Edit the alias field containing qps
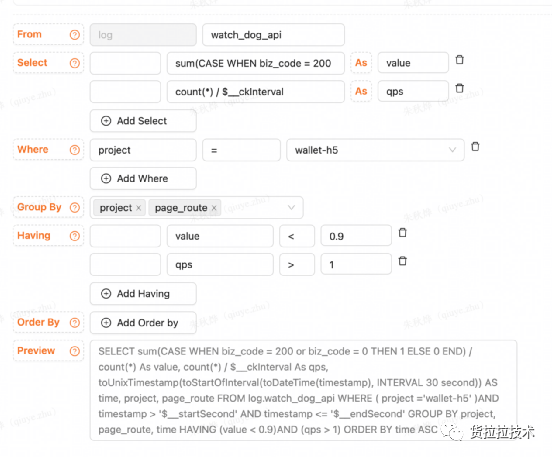The height and width of the screenshot is (457, 552). pos(413,91)
